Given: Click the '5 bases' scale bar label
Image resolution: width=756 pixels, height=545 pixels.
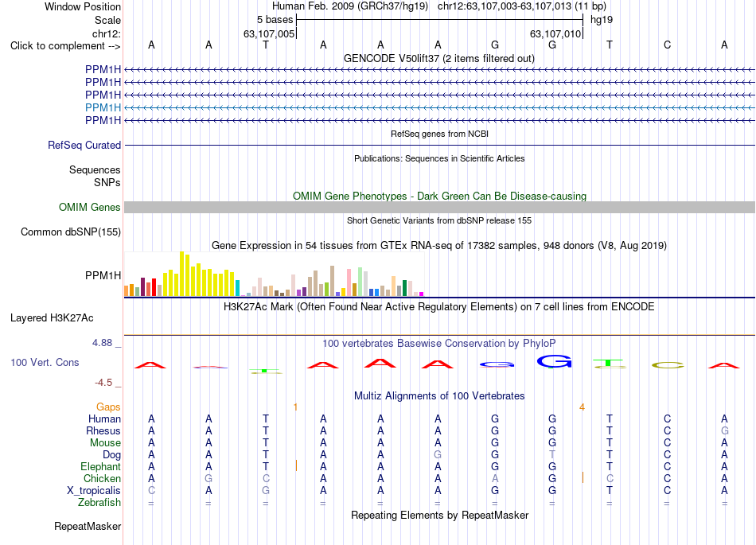Looking at the screenshot, I should (275, 20).
